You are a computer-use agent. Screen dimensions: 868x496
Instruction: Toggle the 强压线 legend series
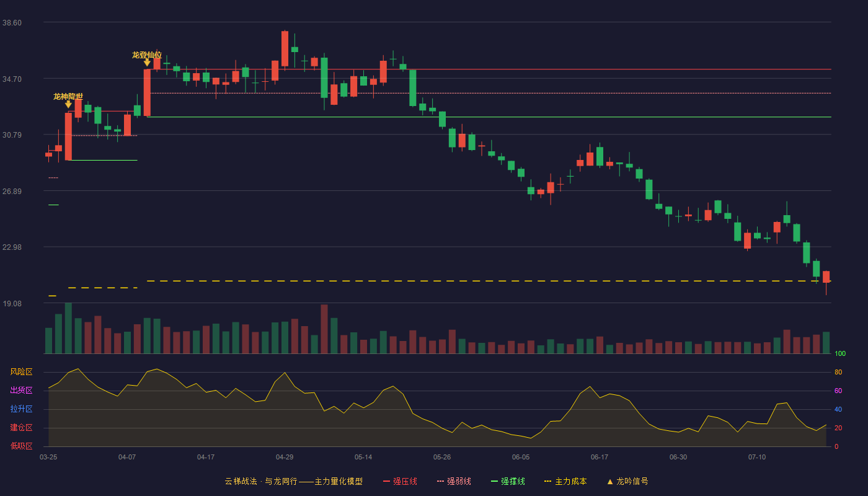click(x=400, y=481)
